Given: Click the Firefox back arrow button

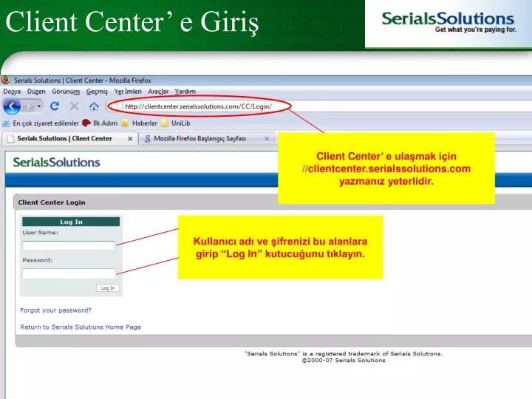Looking at the screenshot, I should (x=12, y=106).
